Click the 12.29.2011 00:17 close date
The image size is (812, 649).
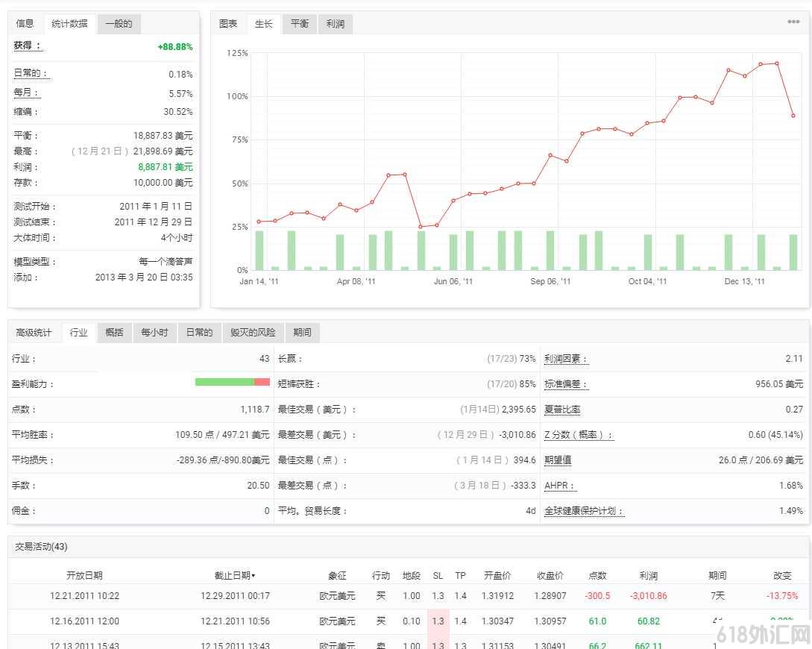(x=235, y=595)
